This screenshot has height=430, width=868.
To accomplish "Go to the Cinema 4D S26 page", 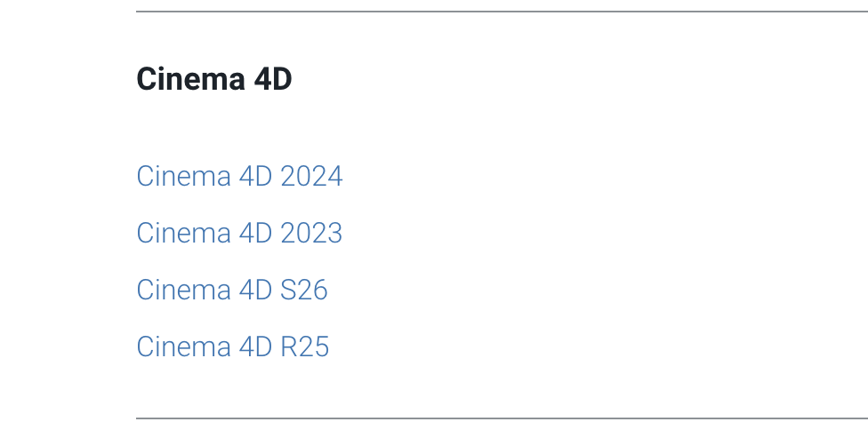I will click(232, 290).
